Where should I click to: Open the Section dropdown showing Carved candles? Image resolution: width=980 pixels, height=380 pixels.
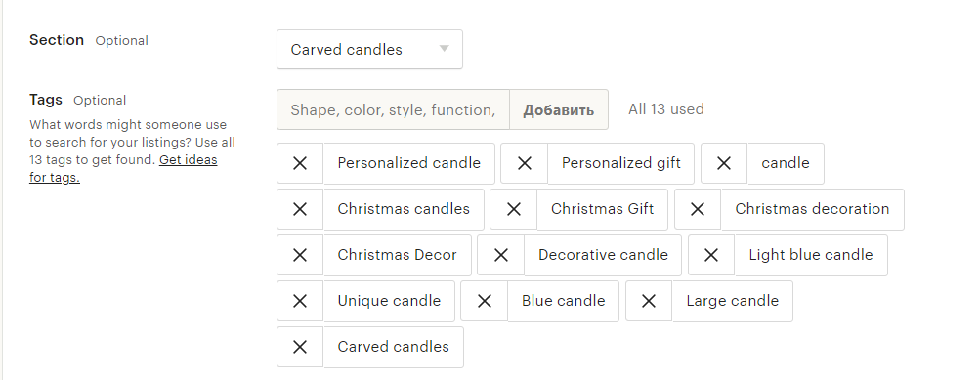pos(370,50)
